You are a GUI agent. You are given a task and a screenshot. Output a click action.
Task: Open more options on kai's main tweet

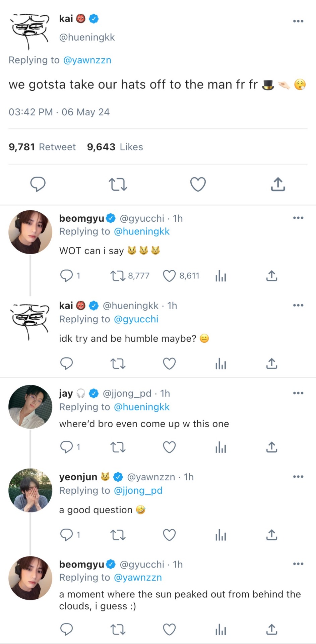click(298, 21)
